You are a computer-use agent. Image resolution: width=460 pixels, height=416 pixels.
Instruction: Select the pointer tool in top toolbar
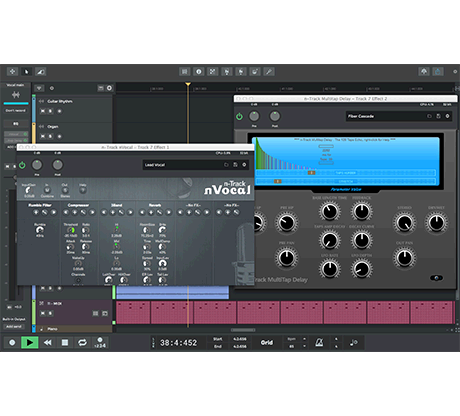pos(26,71)
